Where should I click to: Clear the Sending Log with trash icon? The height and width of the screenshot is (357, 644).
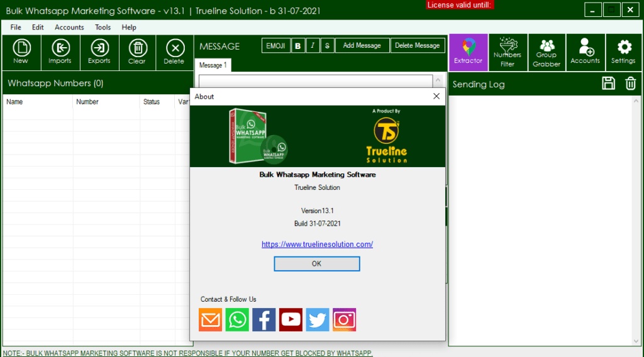coord(630,84)
